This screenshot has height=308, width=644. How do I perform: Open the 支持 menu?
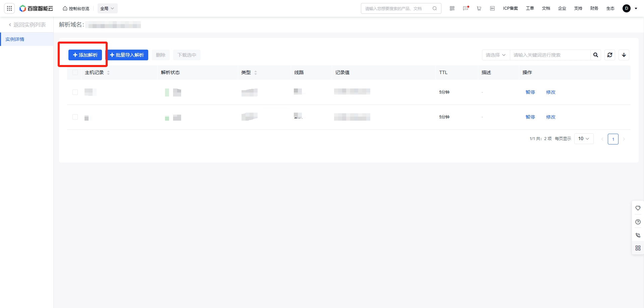point(578,8)
